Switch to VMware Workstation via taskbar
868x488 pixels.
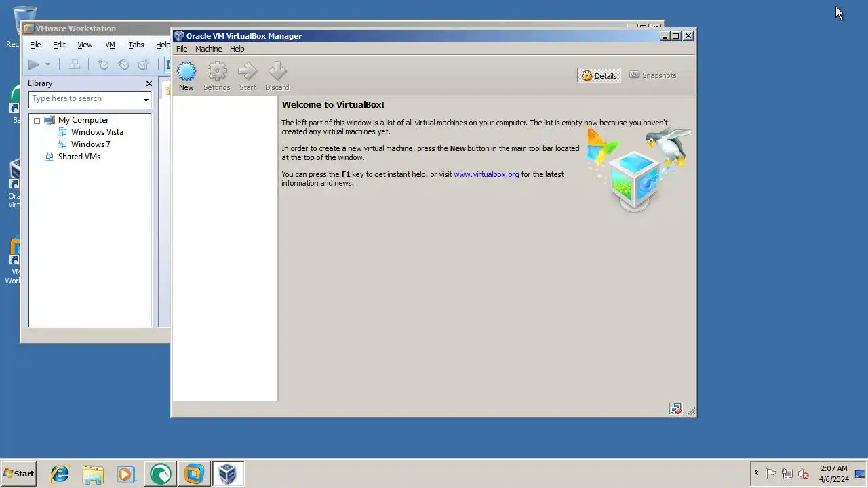tap(194, 474)
